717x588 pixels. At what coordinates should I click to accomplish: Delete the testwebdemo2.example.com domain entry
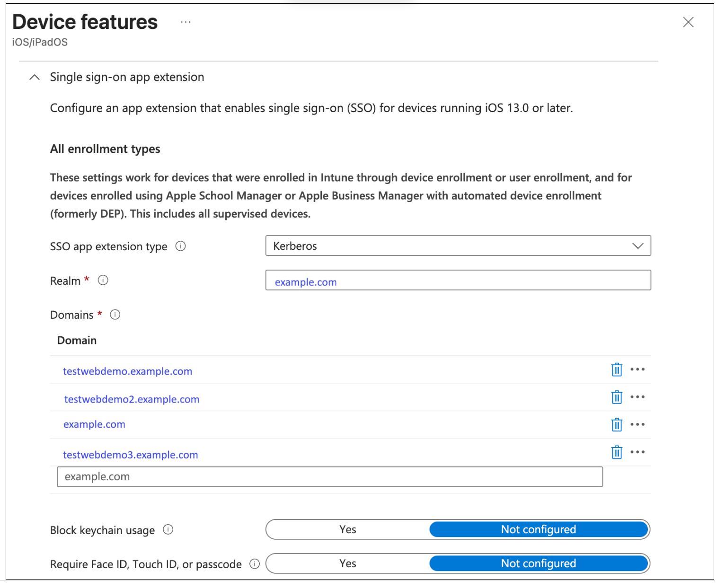(x=616, y=397)
